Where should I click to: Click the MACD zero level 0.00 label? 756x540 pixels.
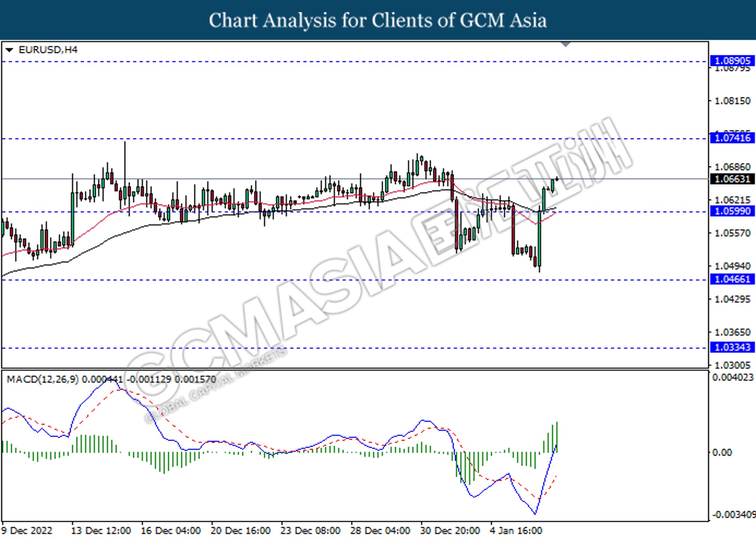722,453
